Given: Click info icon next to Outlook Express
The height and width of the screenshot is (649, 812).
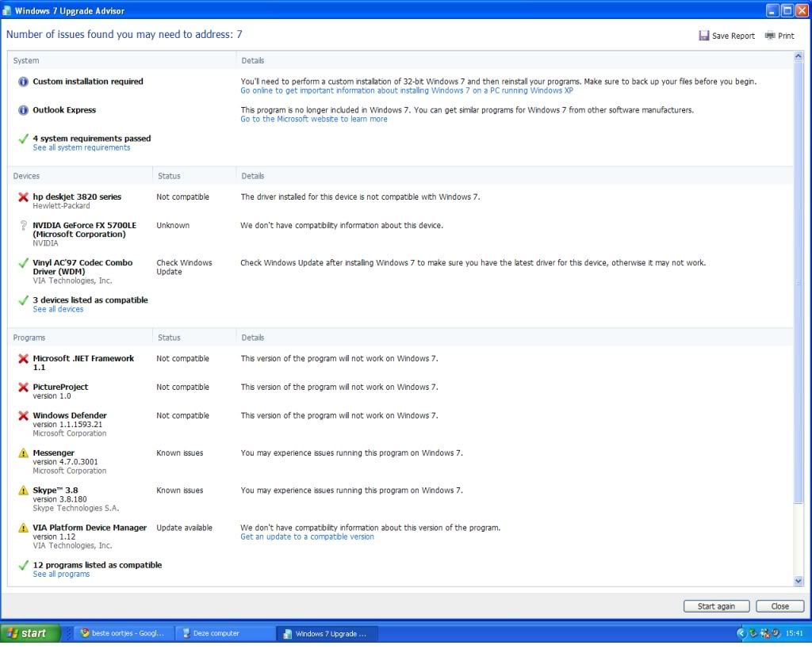Looking at the screenshot, I should 23,110.
